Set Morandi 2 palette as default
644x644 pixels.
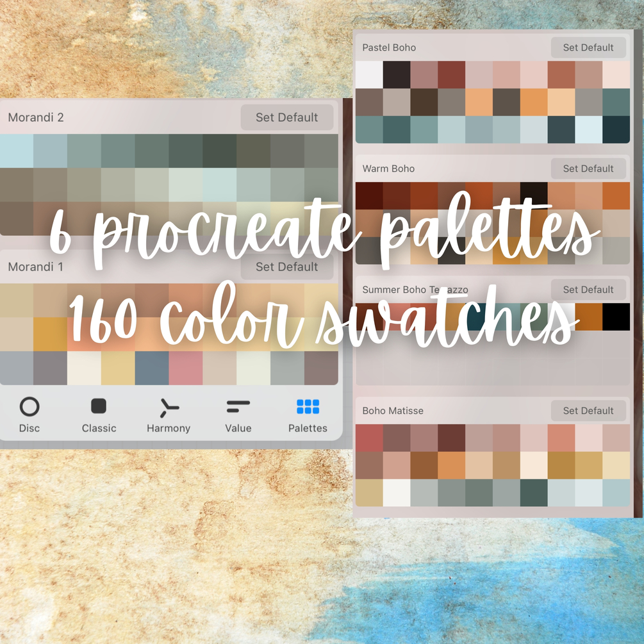tap(286, 117)
